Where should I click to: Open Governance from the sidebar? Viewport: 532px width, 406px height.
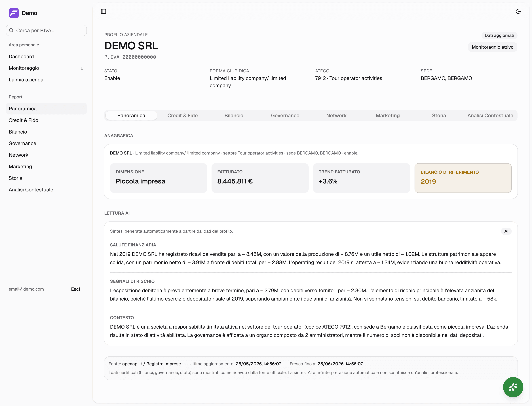(46, 143)
